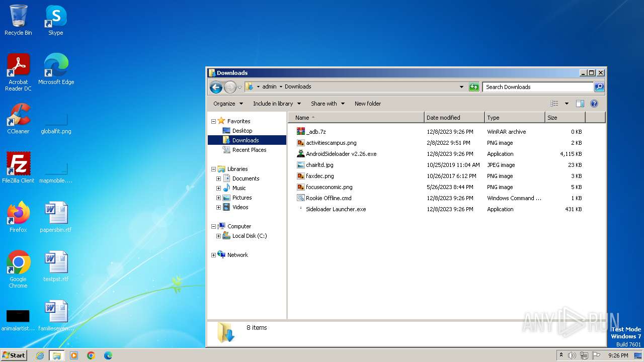Sort files by the Type column
The image size is (644, 362).
click(515, 118)
